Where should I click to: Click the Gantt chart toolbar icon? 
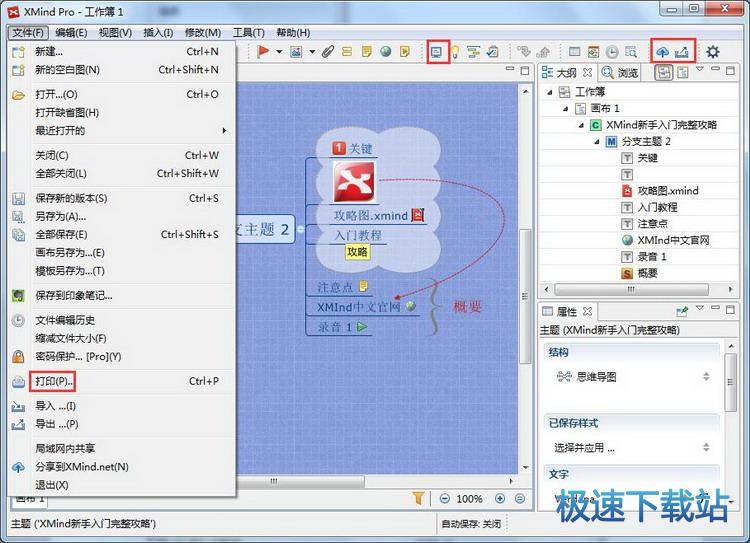coord(474,52)
